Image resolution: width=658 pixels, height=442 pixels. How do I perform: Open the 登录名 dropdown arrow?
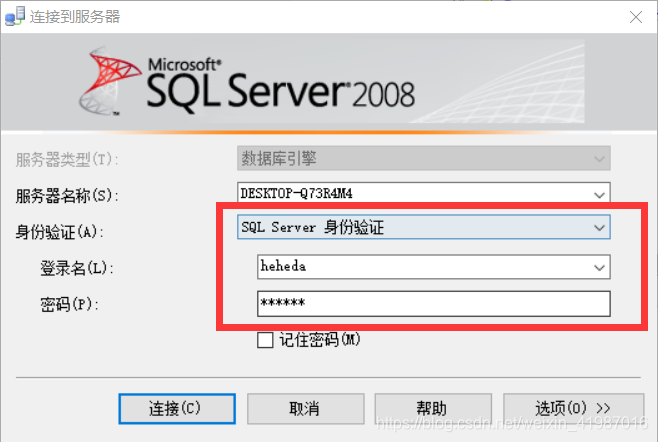(x=599, y=267)
